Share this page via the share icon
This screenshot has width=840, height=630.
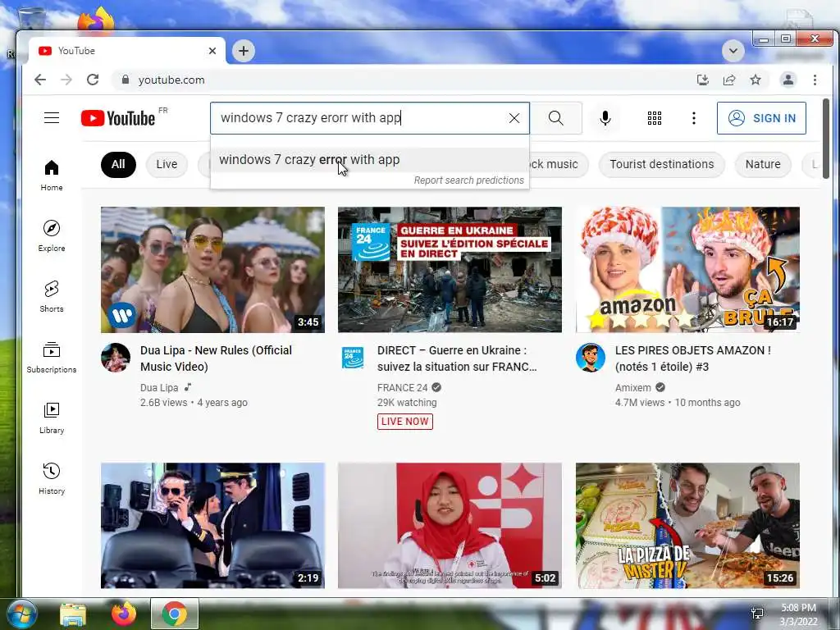pyautogui.click(x=729, y=80)
